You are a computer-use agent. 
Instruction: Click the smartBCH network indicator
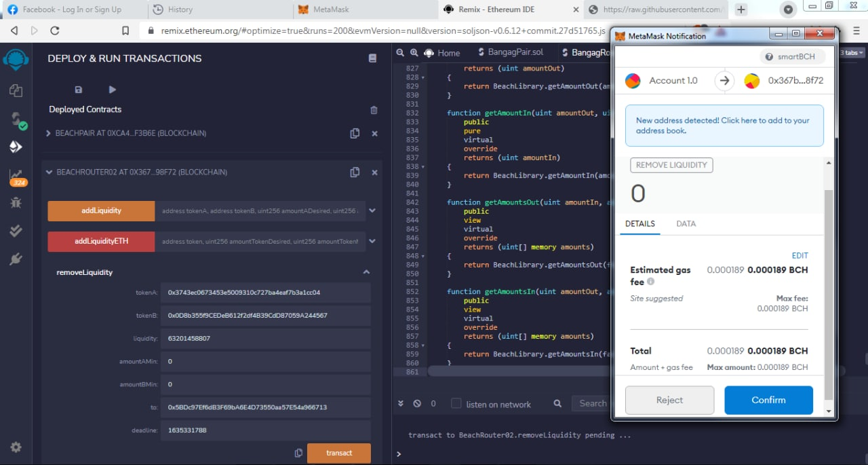792,56
